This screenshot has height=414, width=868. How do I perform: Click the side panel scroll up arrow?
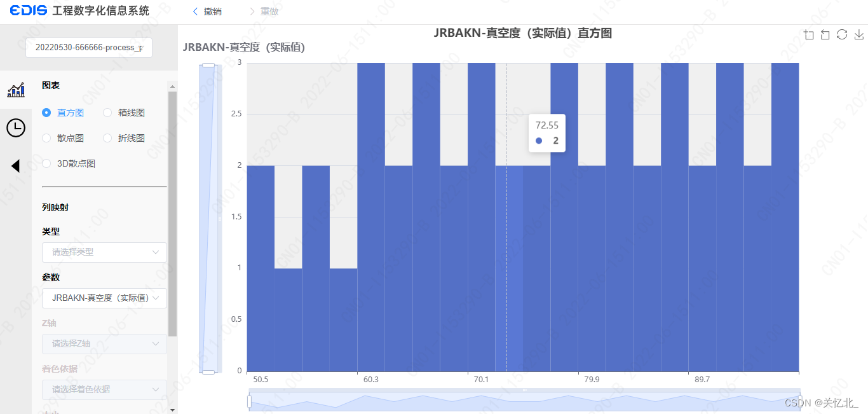172,85
